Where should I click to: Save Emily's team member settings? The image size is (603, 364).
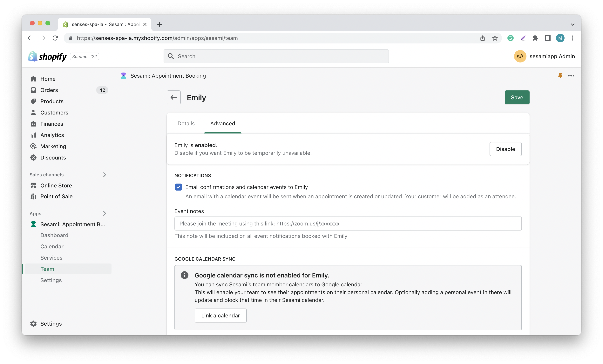click(517, 97)
